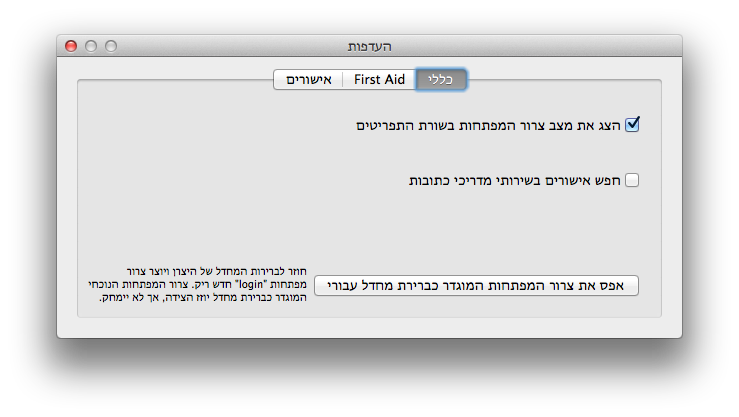
Task: Open the First Aid tab
Action: click(379, 80)
